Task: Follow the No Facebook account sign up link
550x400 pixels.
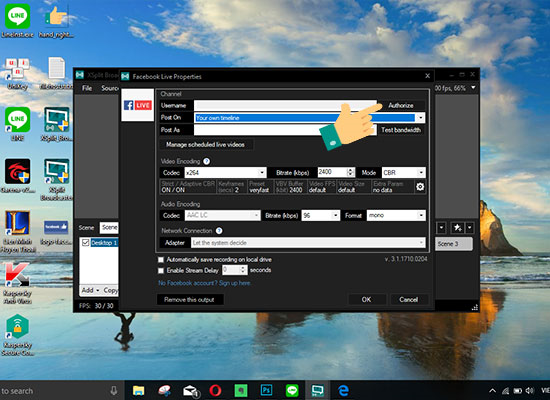Action: coord(204,283)
